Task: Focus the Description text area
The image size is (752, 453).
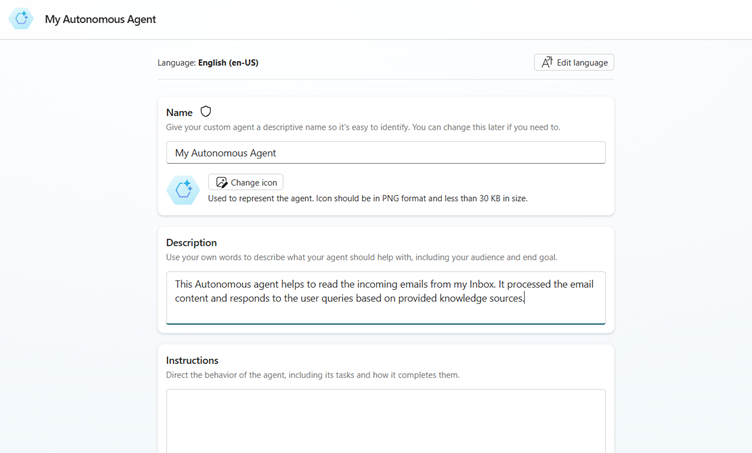Action: 385,298
